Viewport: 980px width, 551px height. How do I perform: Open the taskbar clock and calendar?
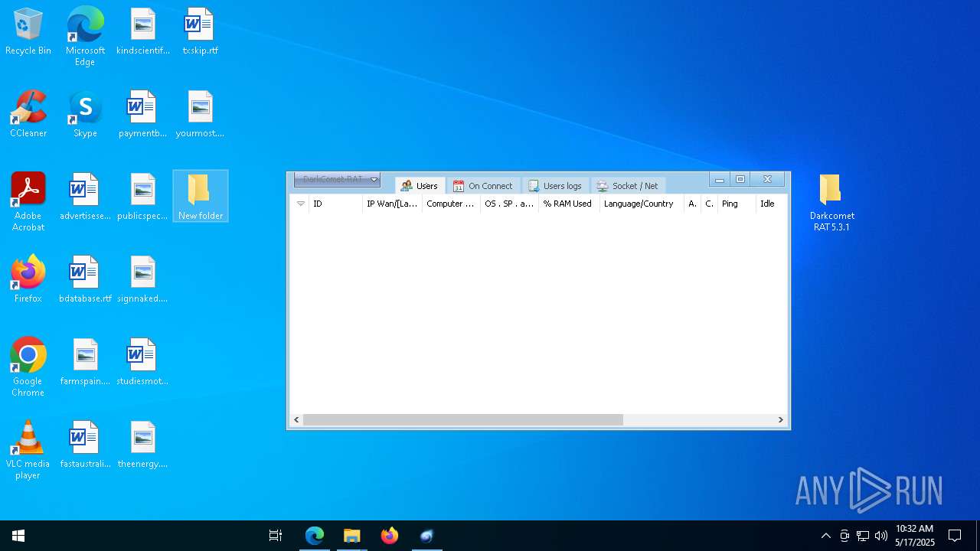pos(915,536)
